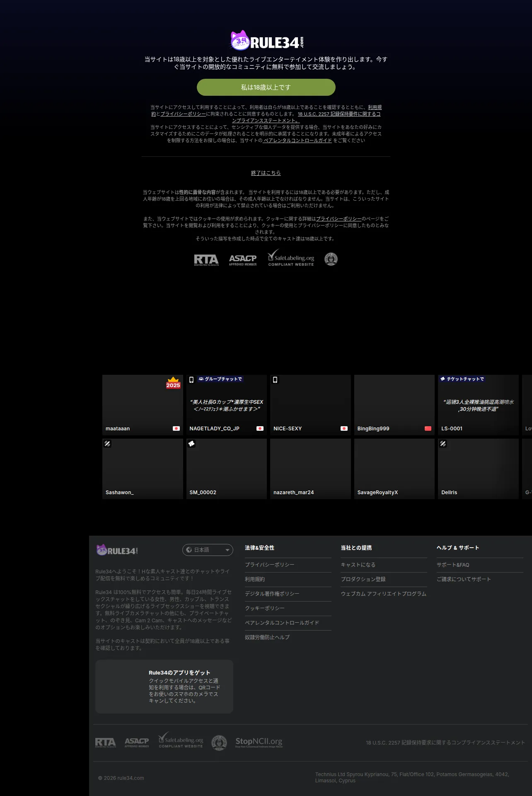Click the 当社との提携 footer heading
Image resolution: width=532 pixels, height=796 pixels.
(x=356, y=548)
